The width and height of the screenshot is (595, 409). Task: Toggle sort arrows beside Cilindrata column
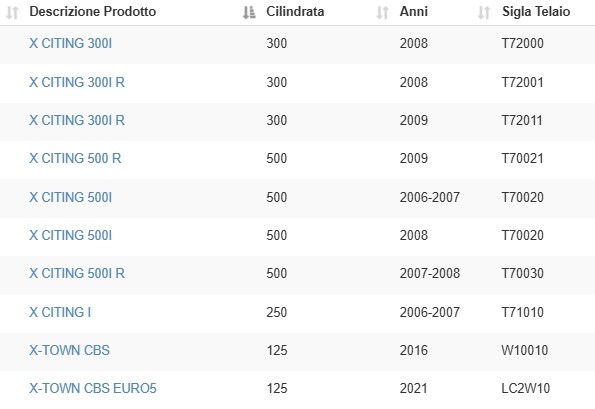click(x=382, y=13)
